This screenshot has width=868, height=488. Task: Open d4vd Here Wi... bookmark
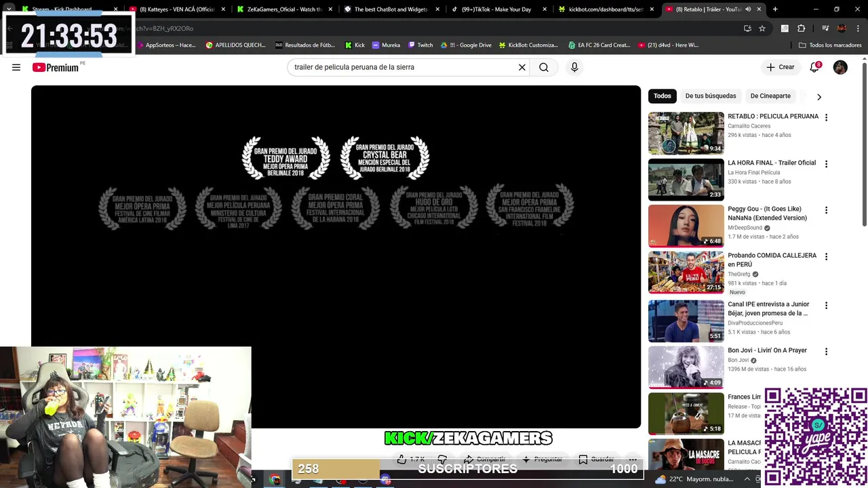coord(668,45)
